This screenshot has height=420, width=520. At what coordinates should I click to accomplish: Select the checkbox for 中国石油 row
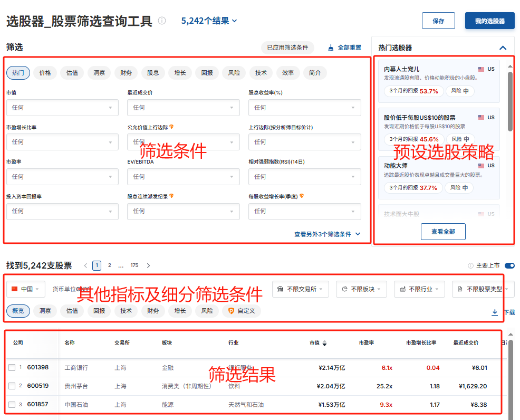[x=12, y=405]
